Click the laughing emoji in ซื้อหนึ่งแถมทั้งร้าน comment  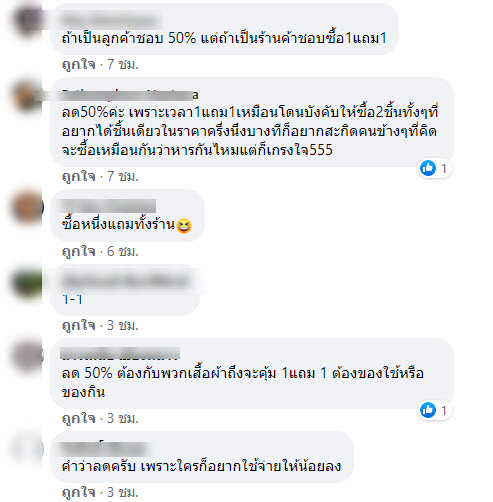point(184,226)
